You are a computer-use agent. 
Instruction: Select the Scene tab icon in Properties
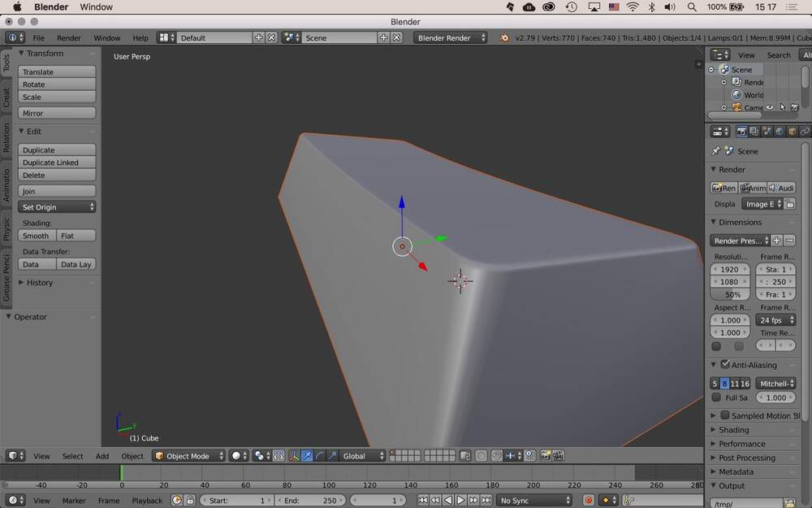767,132
